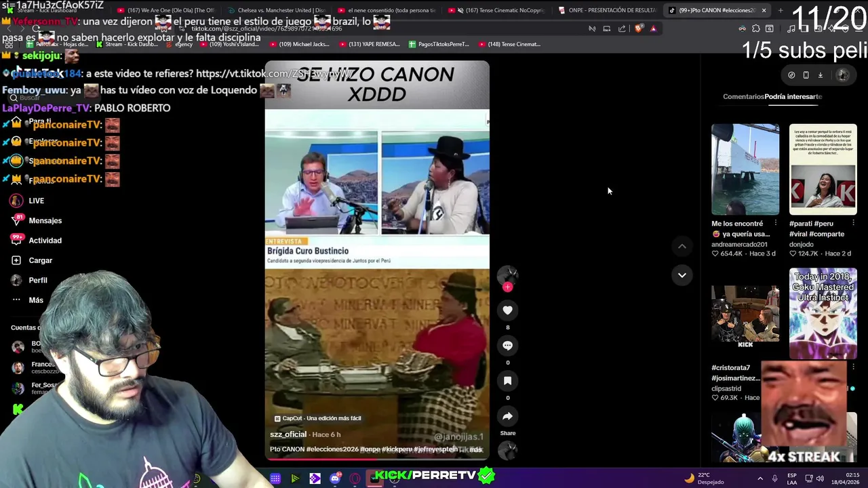Open the profile avatar in top-right pill
Image resolution: width=868 pixels, height=488 pixels.
pyautogui.click(x=843, y=75)
